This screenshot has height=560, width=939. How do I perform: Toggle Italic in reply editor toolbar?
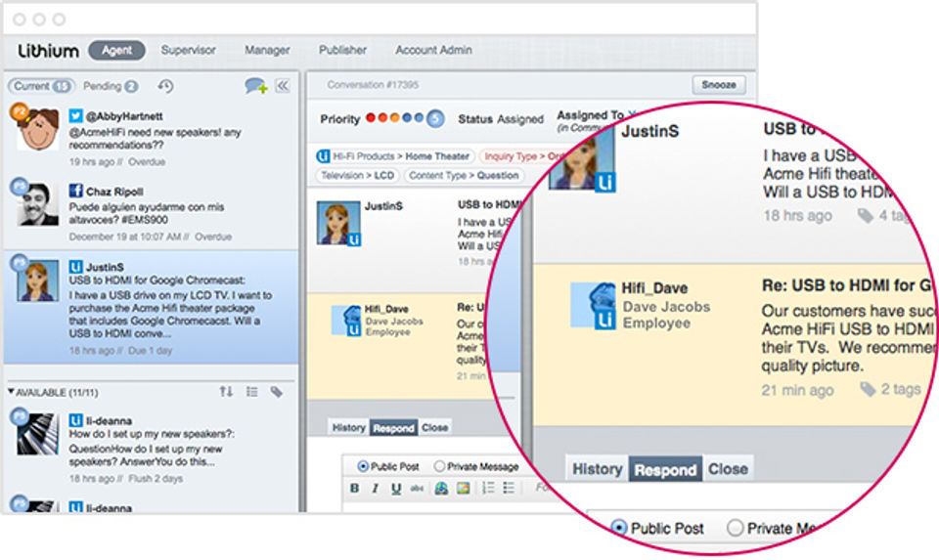375,489
